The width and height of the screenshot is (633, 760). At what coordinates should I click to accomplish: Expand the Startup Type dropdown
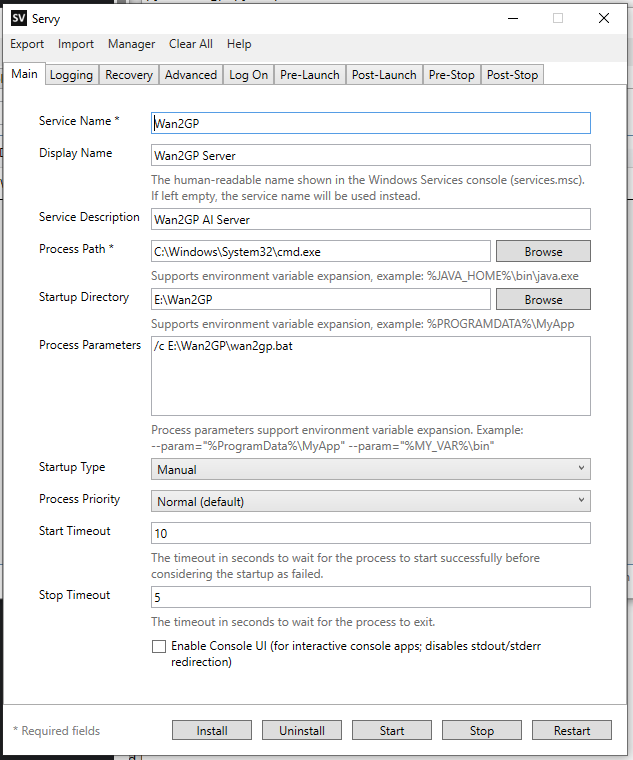pyautogui.click(x=371, y=469)
